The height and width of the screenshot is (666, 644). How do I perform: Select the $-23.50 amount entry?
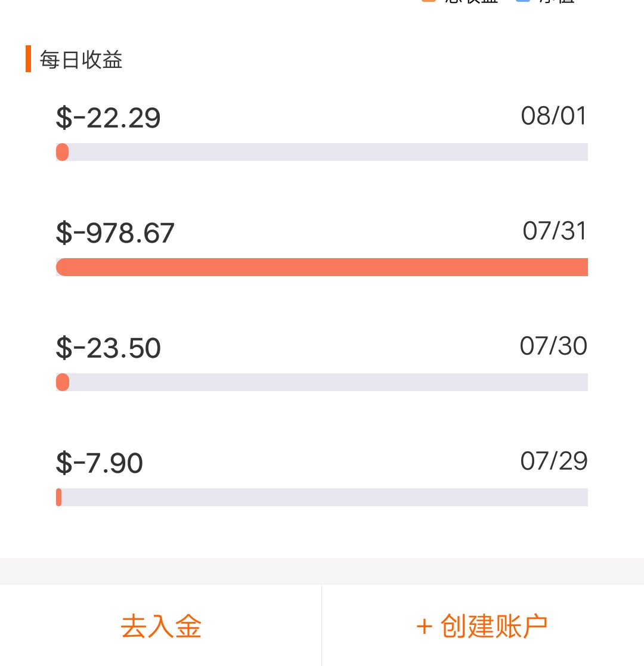(109, 348)
